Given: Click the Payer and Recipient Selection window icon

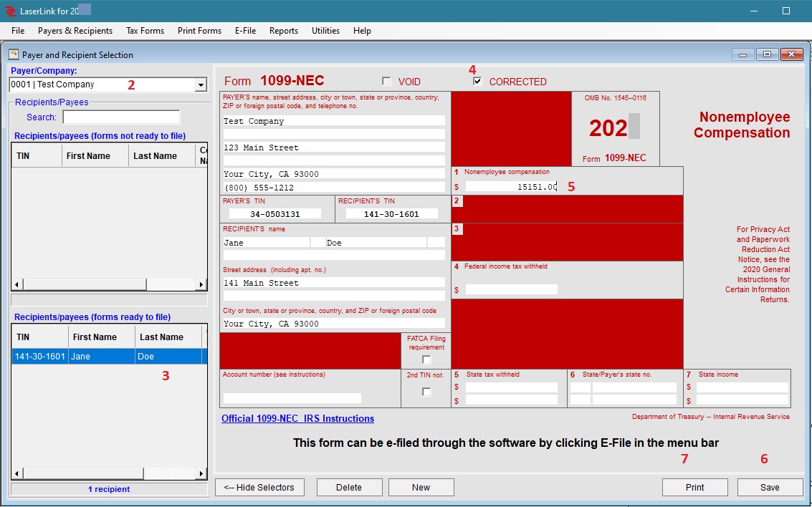Looking at the screenshot, I should click(x=14, y=54).
